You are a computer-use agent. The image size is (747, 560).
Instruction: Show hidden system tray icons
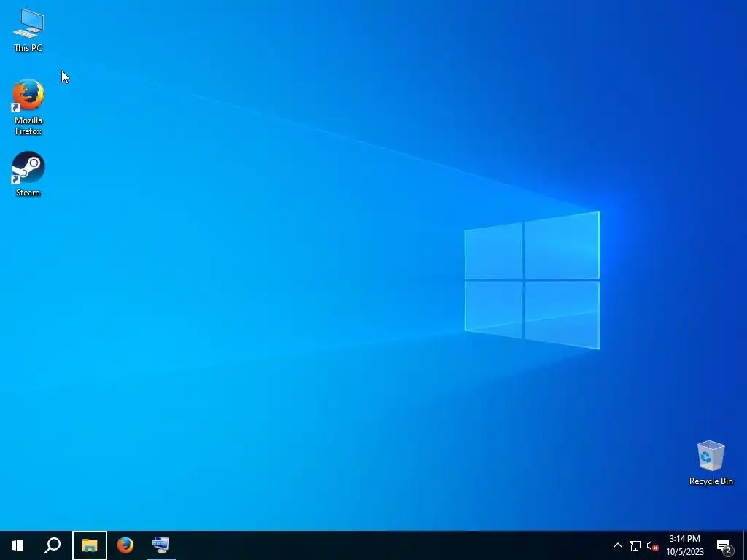tap(617, 545)
